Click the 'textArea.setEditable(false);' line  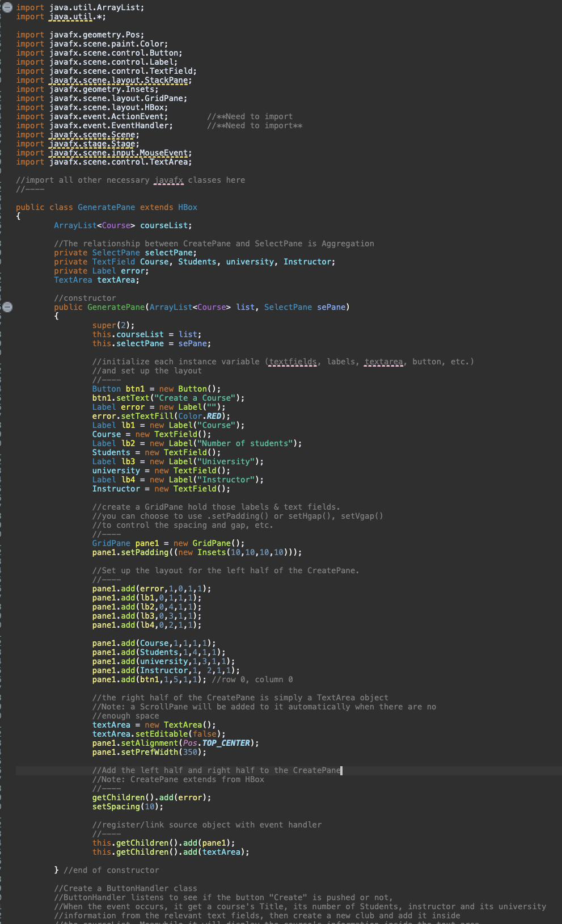pyautogui.click(x=159, y=734)
